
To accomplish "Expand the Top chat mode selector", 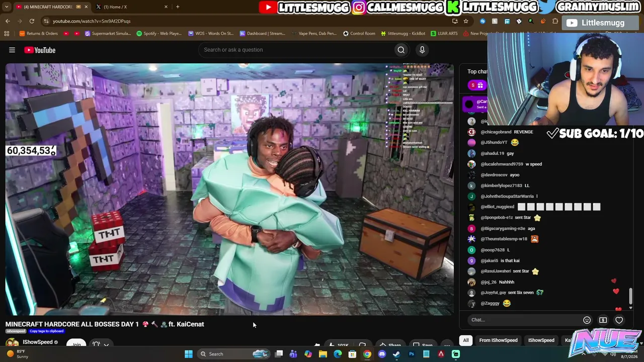I will (x=477, y=71).
